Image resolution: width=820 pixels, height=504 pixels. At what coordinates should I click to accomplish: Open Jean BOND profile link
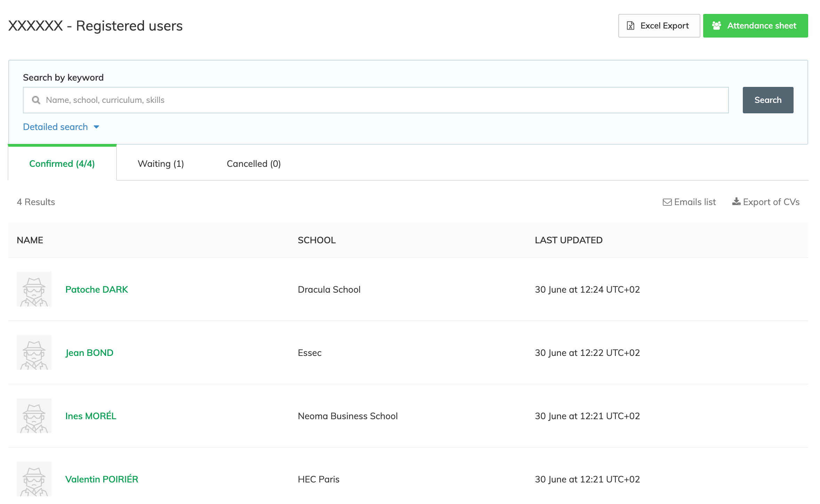[x=89, y=353]
